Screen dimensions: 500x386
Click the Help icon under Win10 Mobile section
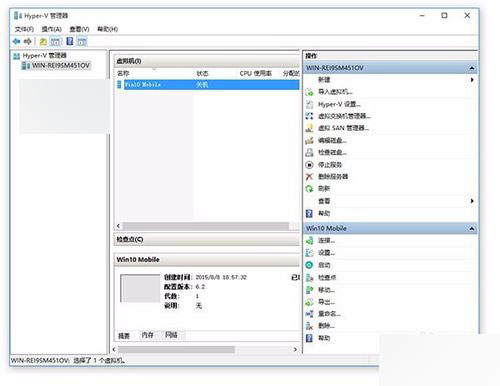[x=309, y=338]
